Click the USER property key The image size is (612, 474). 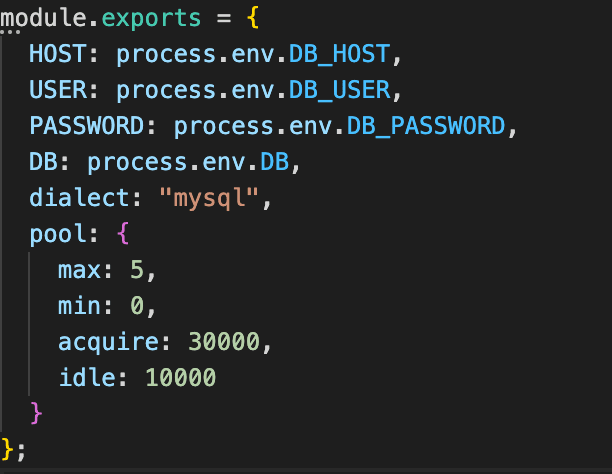[x=57, y=90]
